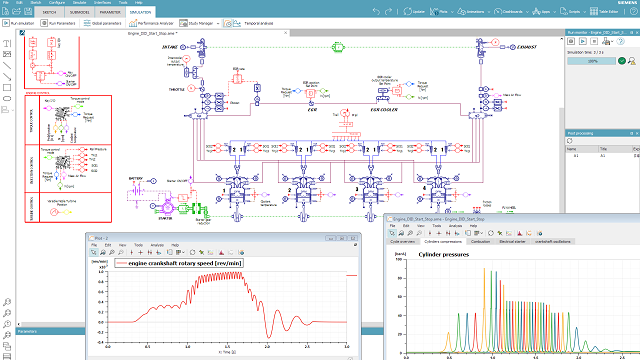Open the Analysis menu in Plot-2 window
The height and width of the screenshot is (360, 640).
click(x=157, y=245)
